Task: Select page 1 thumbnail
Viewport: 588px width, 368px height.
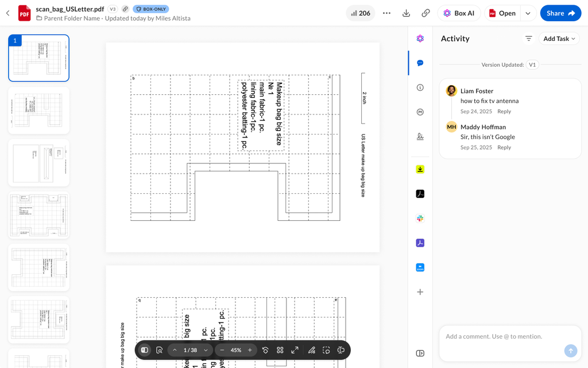Action: 38,58
